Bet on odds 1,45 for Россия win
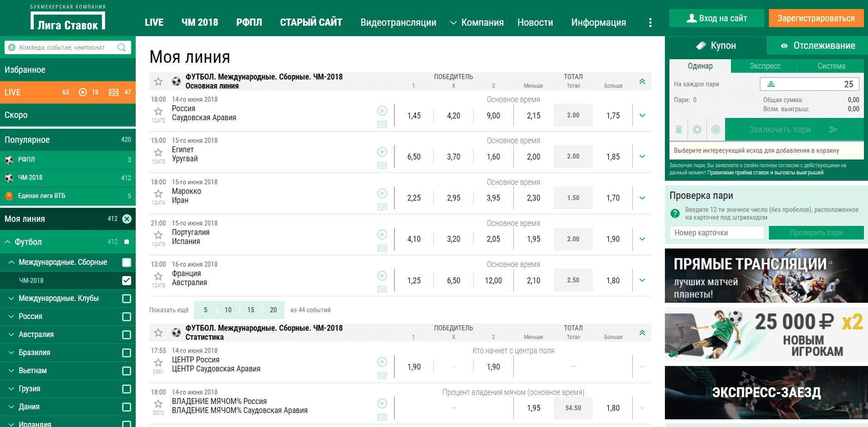The image size is (868, 427). pyautogui.click(x=414, y=116)
